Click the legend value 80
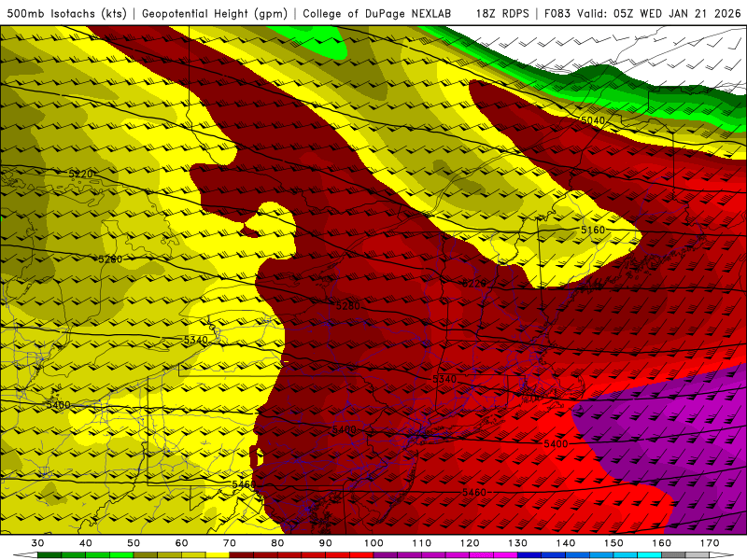747x560 pixels. click(x=277, y=543)
